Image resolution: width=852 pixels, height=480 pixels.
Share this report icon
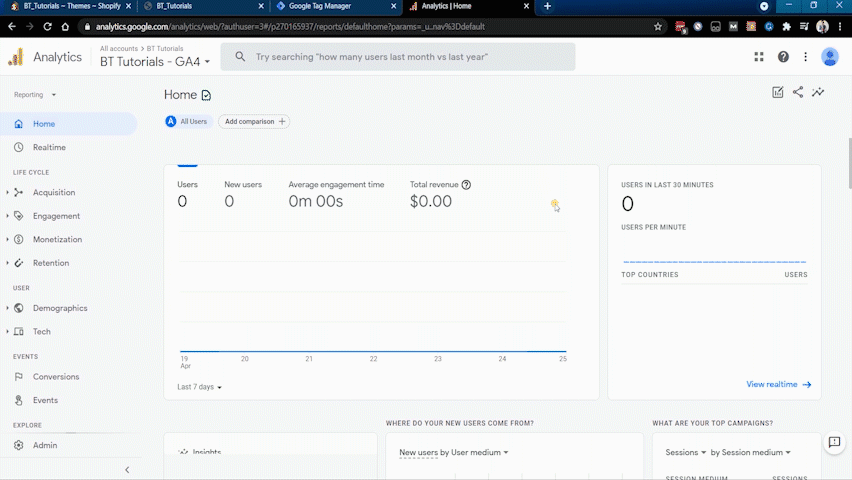click(798, 92)
